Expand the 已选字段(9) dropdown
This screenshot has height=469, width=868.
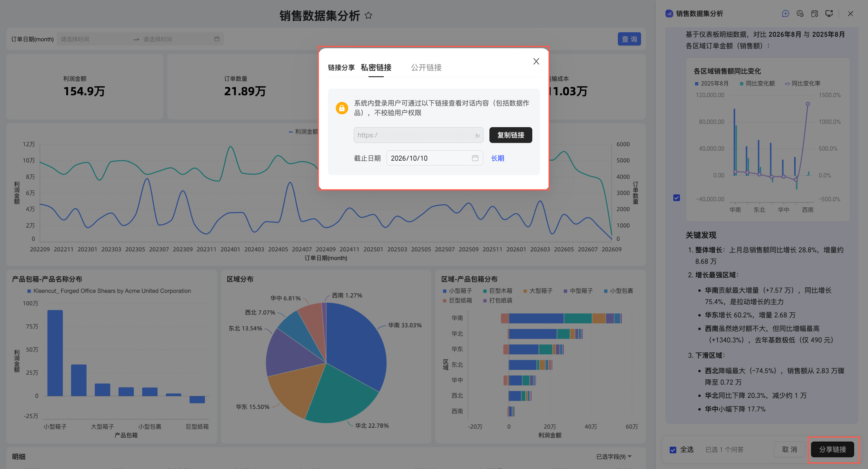614,457
